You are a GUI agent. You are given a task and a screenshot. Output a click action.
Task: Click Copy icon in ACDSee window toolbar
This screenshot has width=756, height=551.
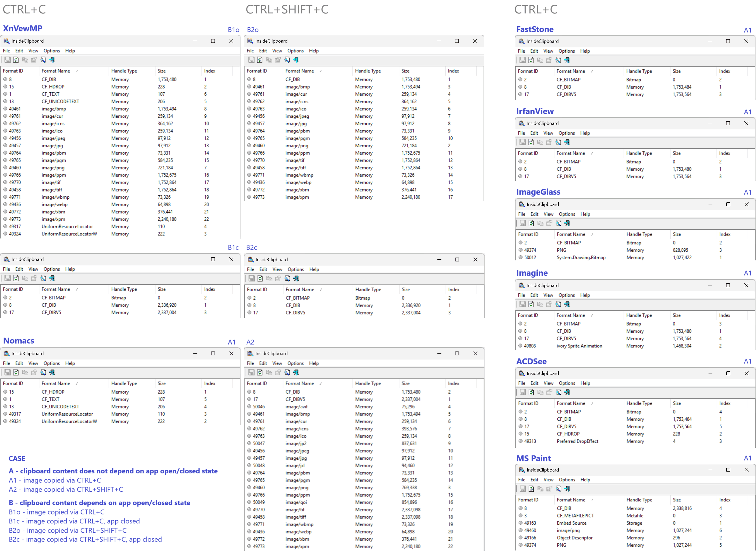[541, 393]
